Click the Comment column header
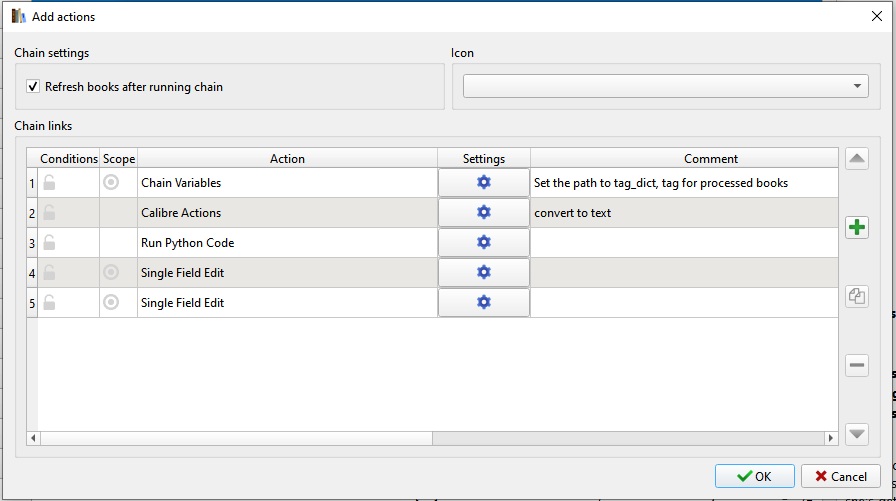The width and height of the screenshot is (896, 501). pos(711,158)
